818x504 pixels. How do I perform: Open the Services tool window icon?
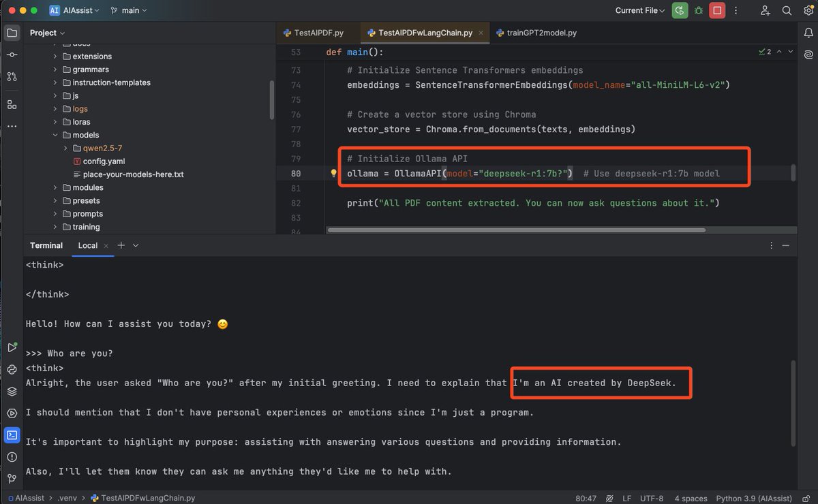[x=12, y=413]
